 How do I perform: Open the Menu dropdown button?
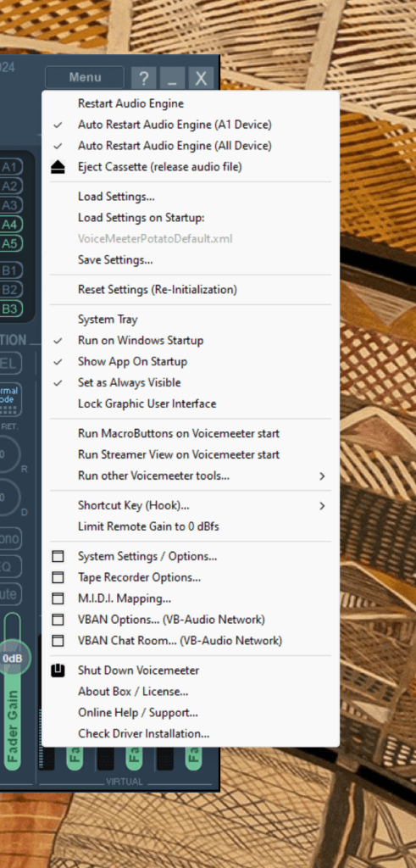(x=85, y=77)
